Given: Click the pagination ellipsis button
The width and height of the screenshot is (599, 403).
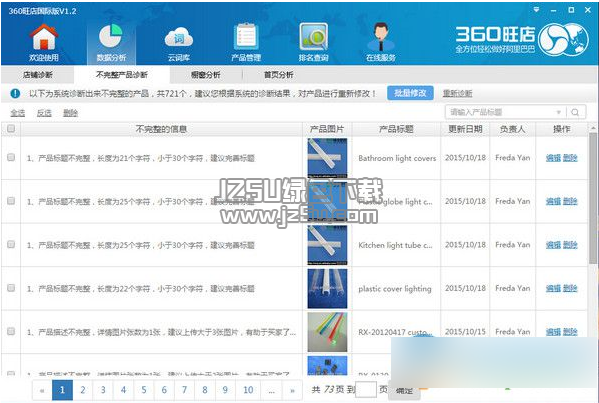Looking at the screenshot, I should 271,390.
